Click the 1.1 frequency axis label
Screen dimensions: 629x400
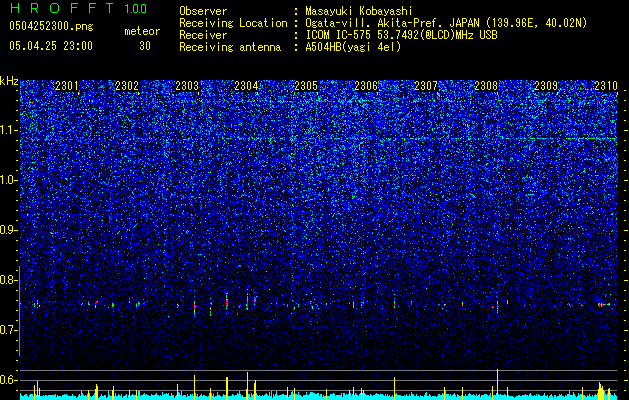click(8, 130)
